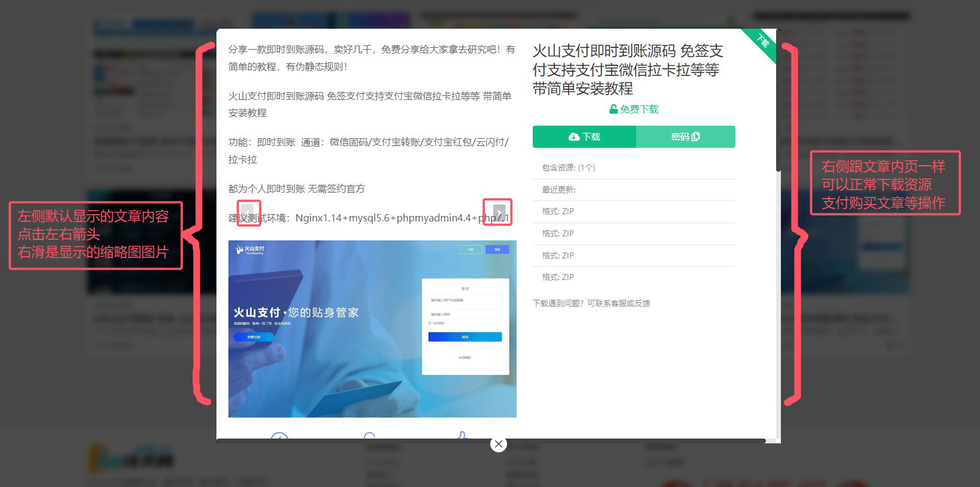Click the line 都为个人即时到账 无需签约官方

297,188
